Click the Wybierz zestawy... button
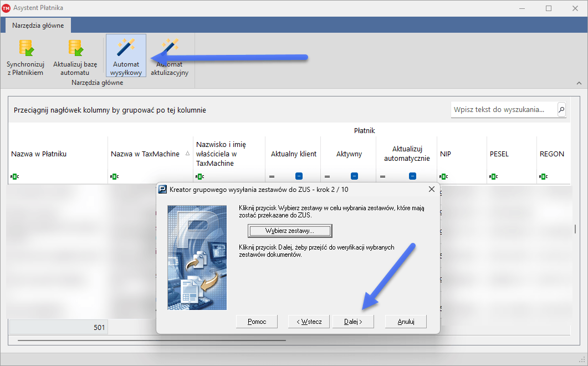Viewport: 588px width, 366px height. (x=289, y=230)
